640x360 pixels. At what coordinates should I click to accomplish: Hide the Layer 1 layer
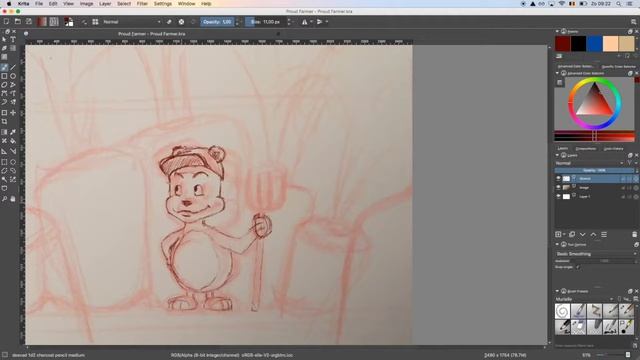point(558,197)
